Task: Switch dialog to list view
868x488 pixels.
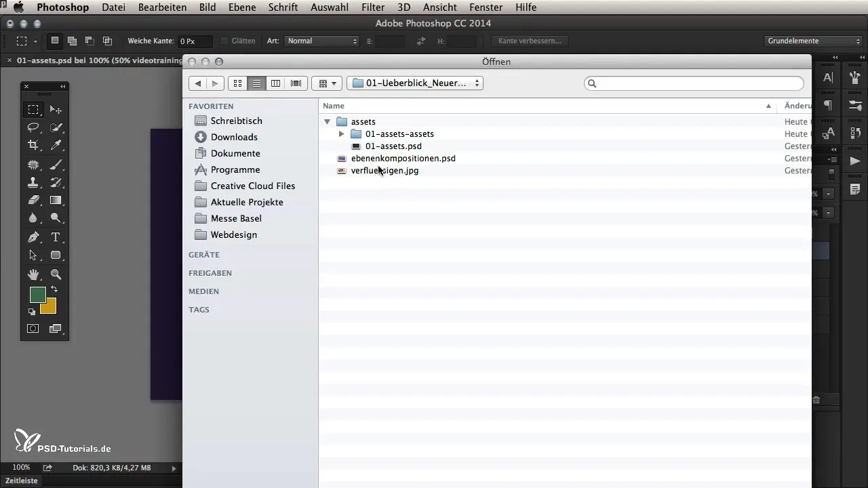Action: (256, 83)
